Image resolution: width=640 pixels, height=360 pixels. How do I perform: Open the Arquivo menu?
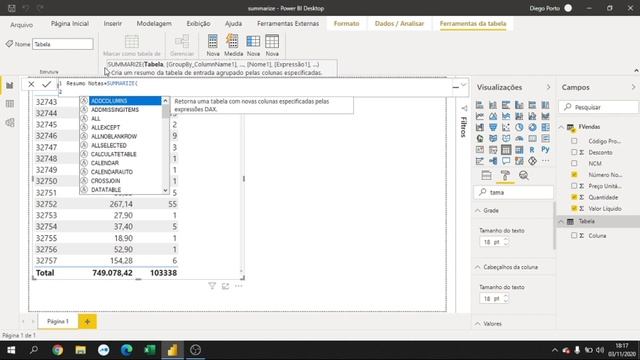pos(22,24)
